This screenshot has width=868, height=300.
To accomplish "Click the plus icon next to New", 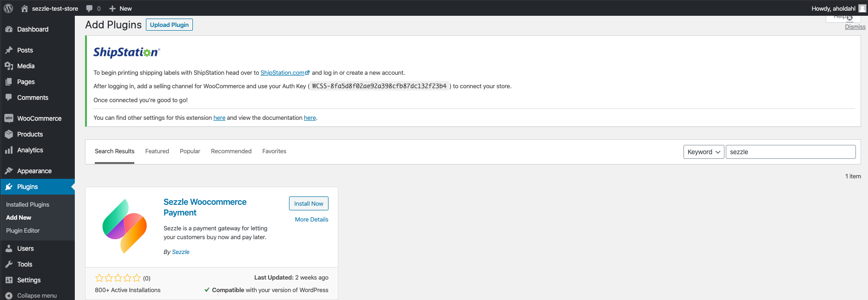I will (x=112, y=8).
